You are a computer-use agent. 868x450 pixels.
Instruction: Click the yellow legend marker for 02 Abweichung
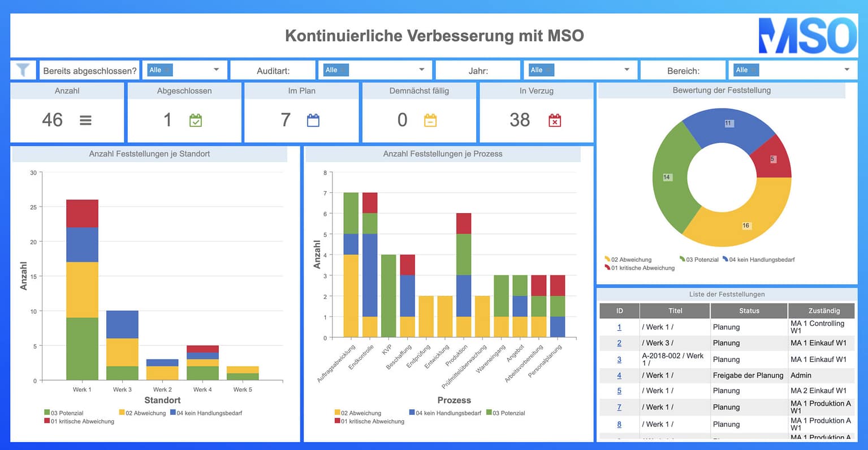(607, 259)
